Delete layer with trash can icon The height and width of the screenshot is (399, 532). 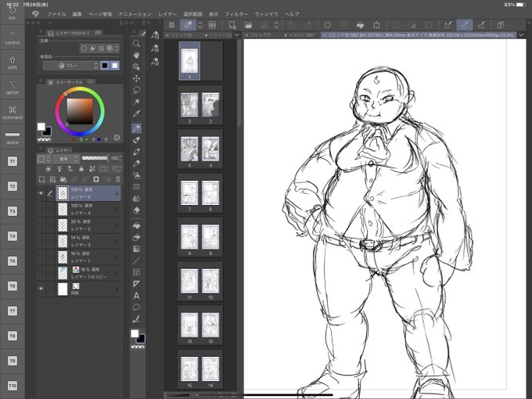117,179
